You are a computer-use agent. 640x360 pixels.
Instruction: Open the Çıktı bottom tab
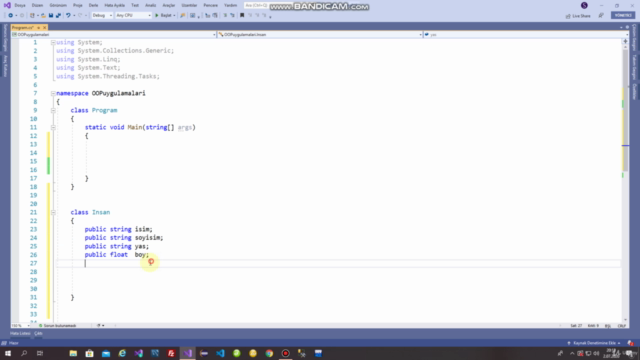pyautogui.click(x=38, y=333)
